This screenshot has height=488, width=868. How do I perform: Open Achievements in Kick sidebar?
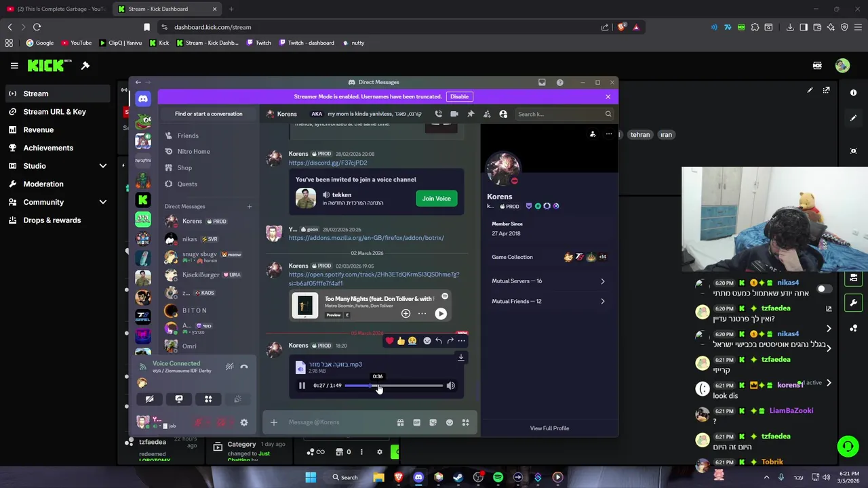[x=57, y=148]
